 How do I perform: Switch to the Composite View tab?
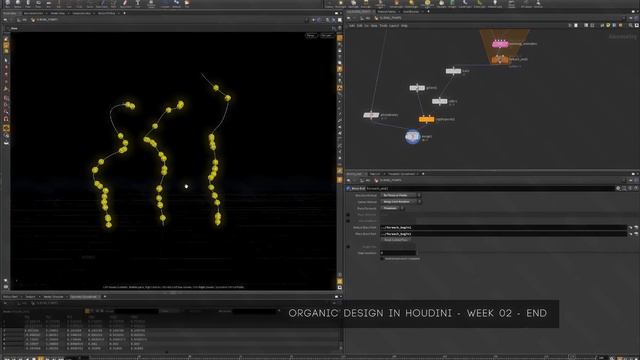[82, 13]
